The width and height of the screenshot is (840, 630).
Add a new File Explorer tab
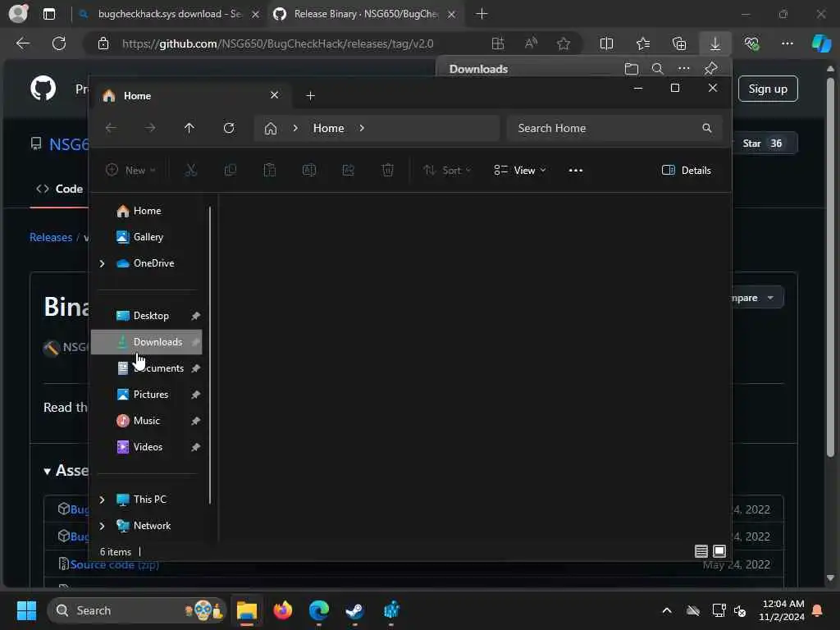coord(310,95)
